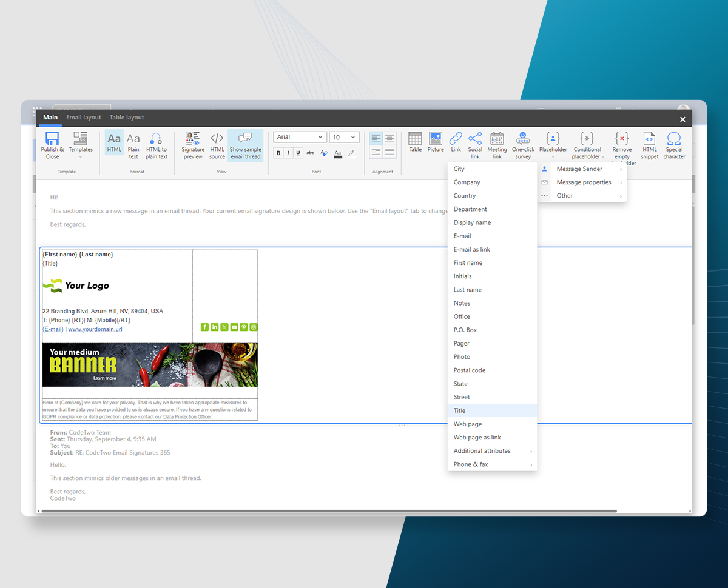Toggle italic formatting
This screenshot has width=728, height=588.
click(x=288, y=153)
